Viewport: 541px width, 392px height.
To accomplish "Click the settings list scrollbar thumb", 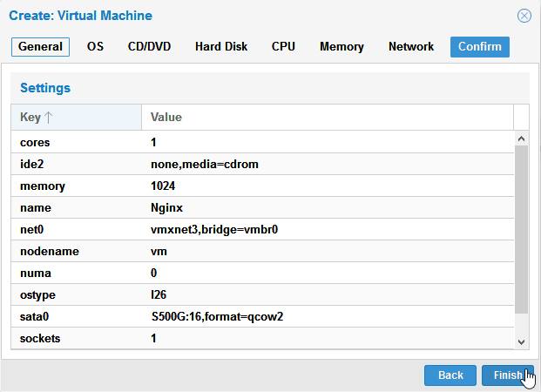I will tap(521, 229).
